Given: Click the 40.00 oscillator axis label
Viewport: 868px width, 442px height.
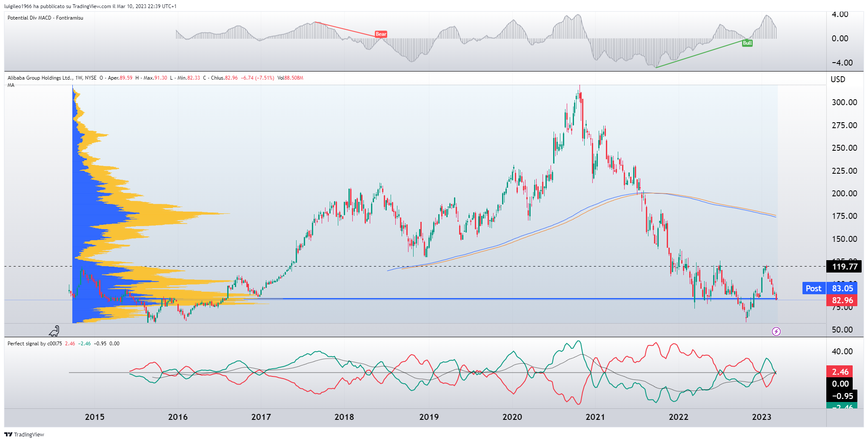Looking at the screenshot, I should click(x=842, y=351).
